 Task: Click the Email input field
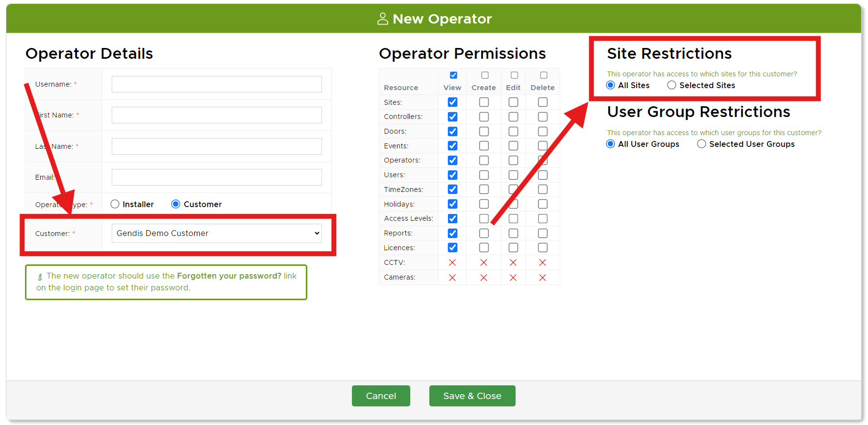point(217,177)
